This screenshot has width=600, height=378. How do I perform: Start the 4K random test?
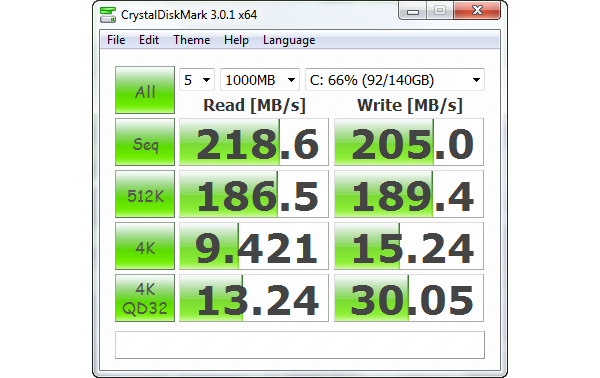[145, 246]
